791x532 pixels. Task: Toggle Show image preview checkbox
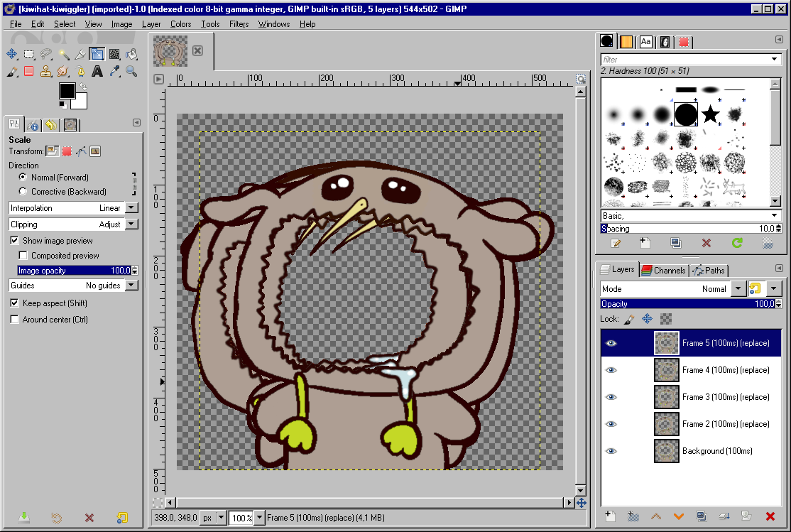[x=15, y=241]
